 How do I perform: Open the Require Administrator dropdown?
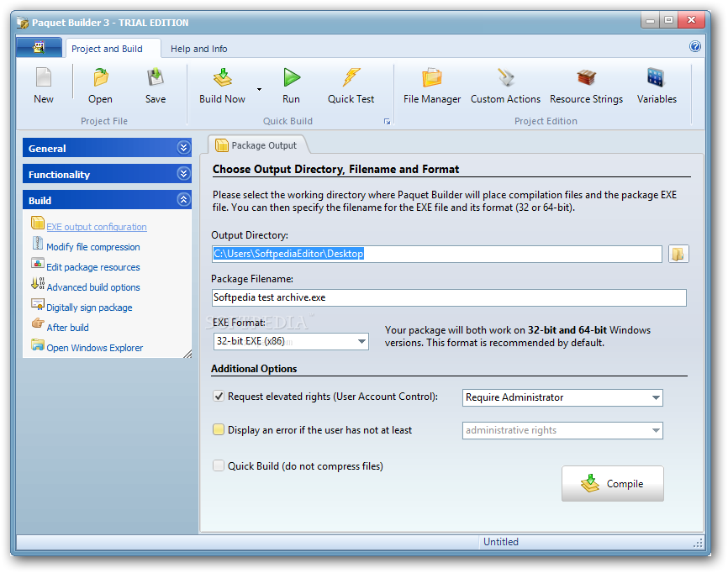(562, 397)
